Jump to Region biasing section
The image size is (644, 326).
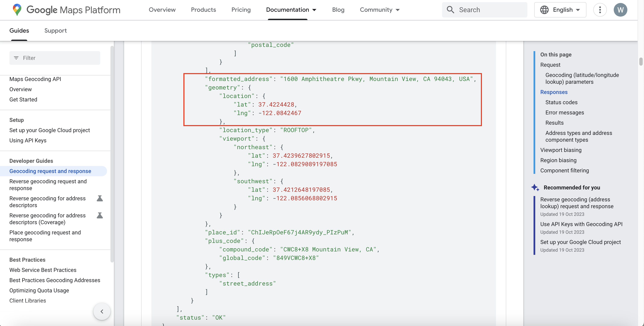558,160
